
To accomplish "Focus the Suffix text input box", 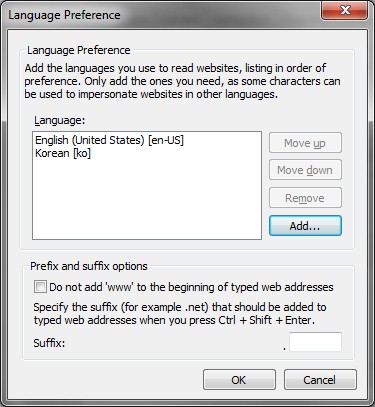I will point(315,342).
